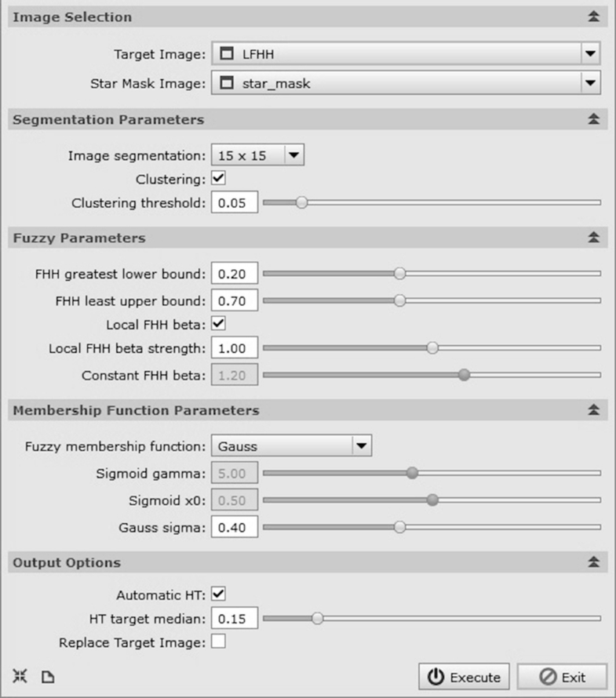
Task: Click the Clustering threshold slider handle
Action: (301, 202)
